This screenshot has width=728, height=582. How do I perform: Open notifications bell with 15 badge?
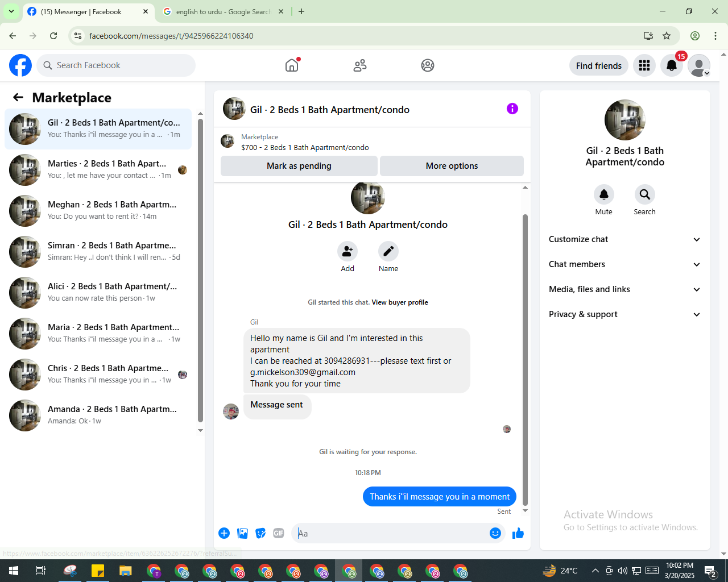(x=672, y=65)
